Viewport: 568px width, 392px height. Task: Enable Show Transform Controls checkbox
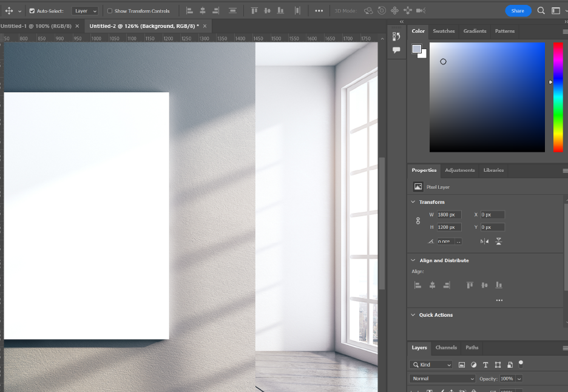[110, 11]
